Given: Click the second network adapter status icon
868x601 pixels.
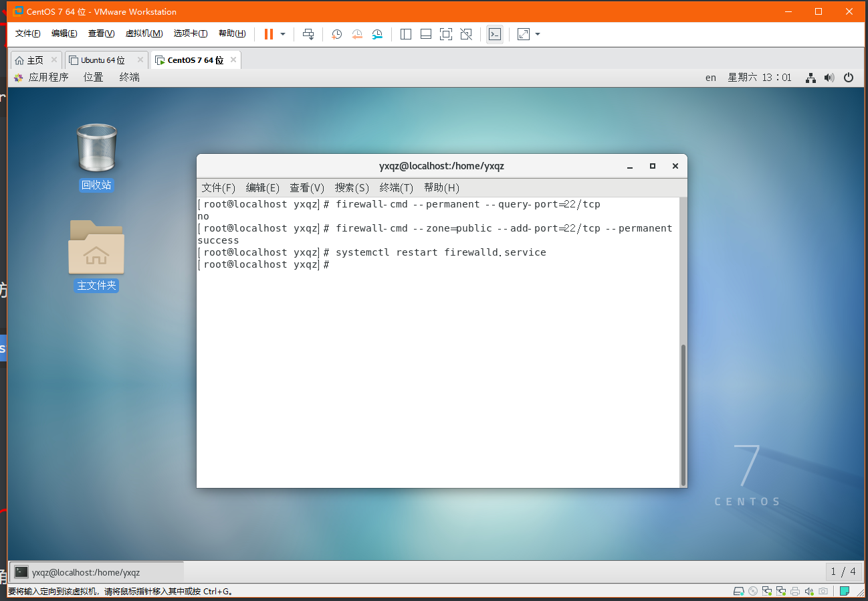Looking at the screenshot, I should 781,592.
